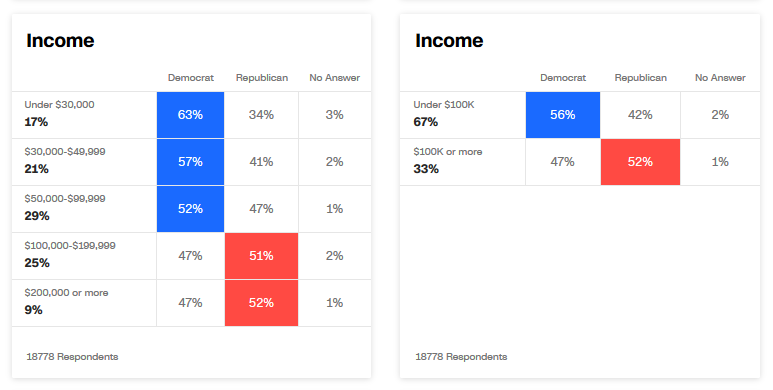The width and height of the screenshot is (773, 390).
Task: Click the right Income table heading
Action: coord(449,40)
